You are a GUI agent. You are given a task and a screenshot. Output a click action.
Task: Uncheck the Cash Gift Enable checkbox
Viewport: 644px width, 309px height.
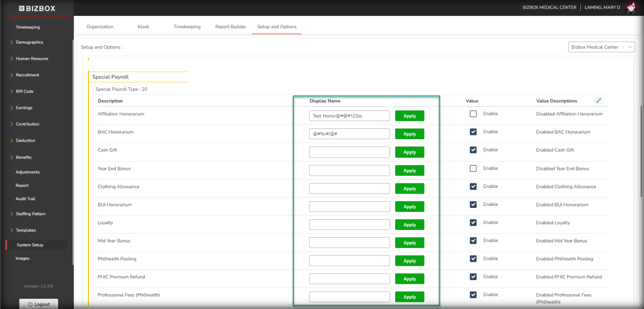tap(473, 150)
